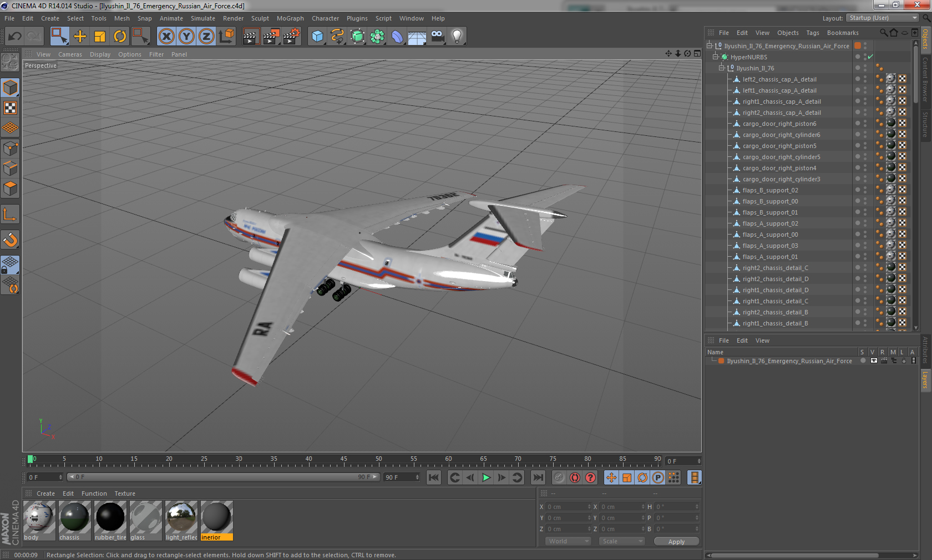Viewport: 932px width, 560px height.
Task: Toggle Snap magnet icon in sidebar
Action: click(10, 240)
